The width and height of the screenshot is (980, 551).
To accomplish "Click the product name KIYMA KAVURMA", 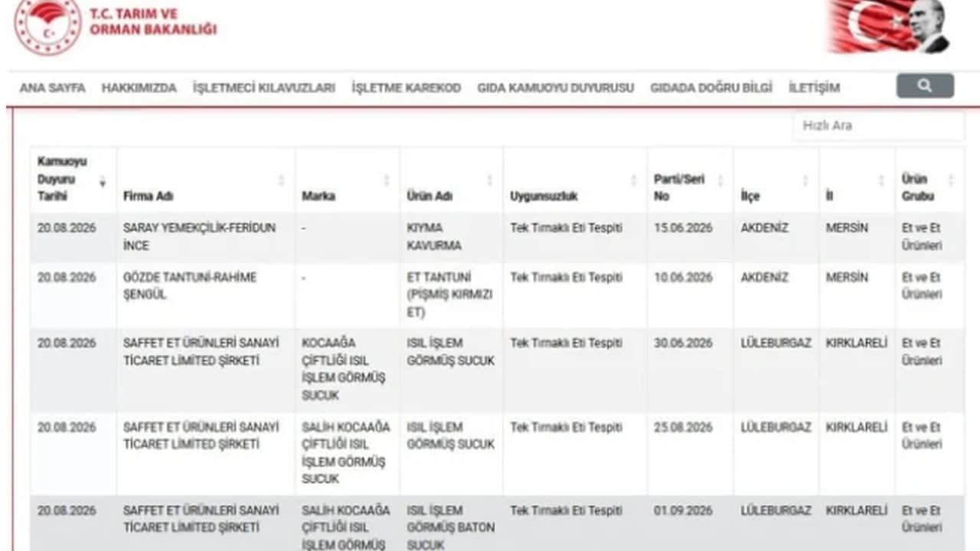I will 434,236.
